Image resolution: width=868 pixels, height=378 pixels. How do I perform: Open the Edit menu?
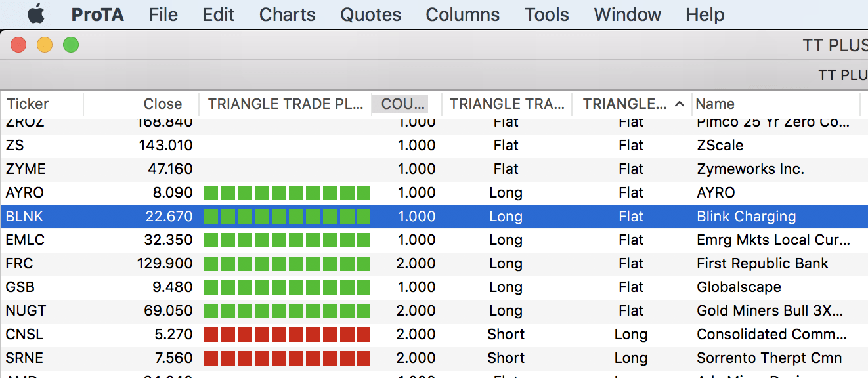(219, 14)
